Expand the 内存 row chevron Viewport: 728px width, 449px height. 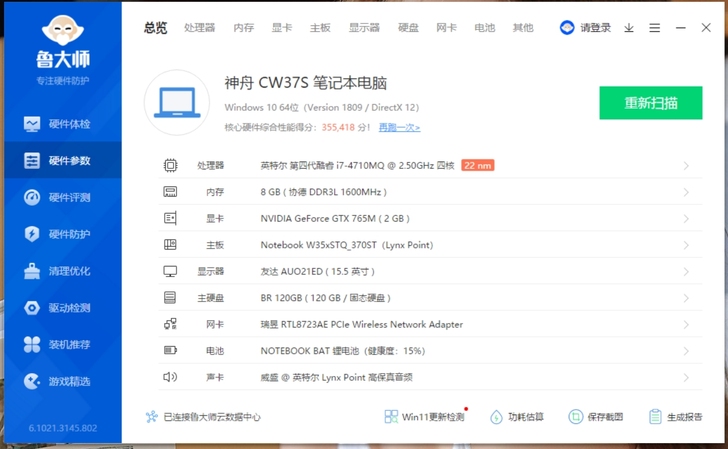tap(686, 192)
